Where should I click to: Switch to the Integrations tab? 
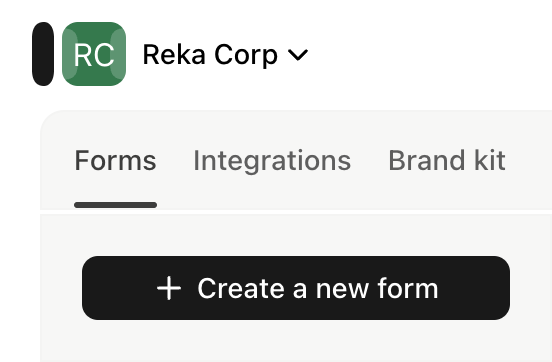click(x=272, y=161)
